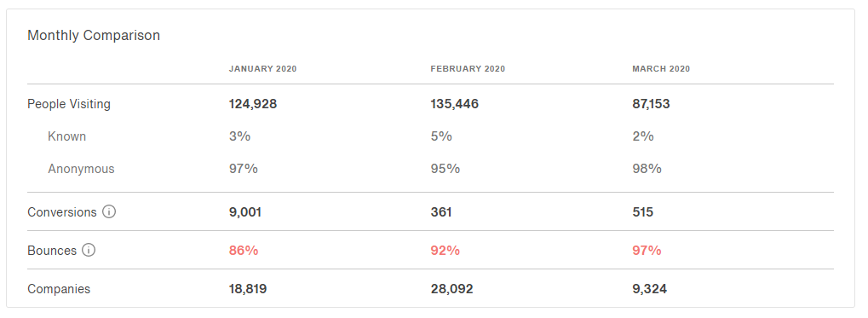Click January's 9,001 conversions value
Viewport: 868px width, 318px height.
(245, 212)
